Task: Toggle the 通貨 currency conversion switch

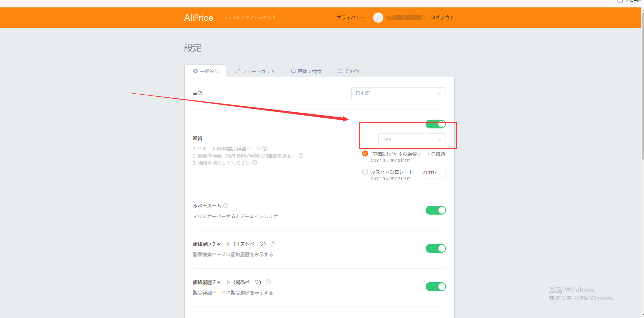Action: [x=435, y=124]
